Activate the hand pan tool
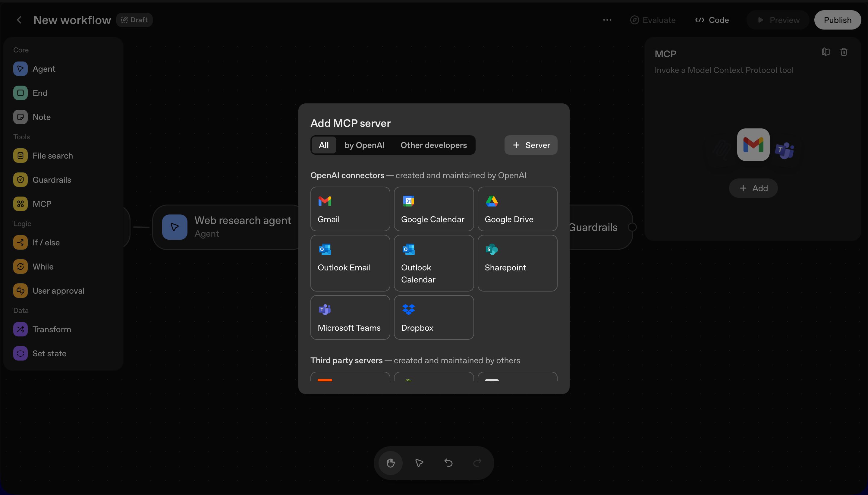 [x=391, y=463]
